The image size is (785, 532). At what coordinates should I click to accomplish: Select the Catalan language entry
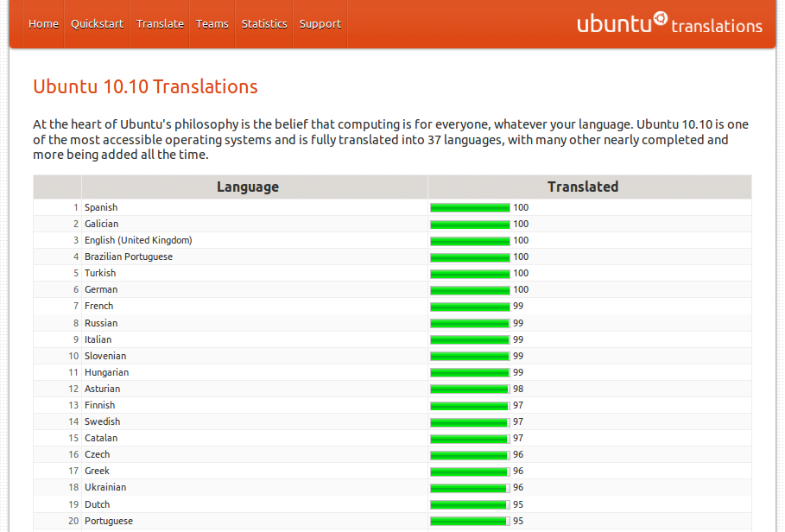(101, 438)
